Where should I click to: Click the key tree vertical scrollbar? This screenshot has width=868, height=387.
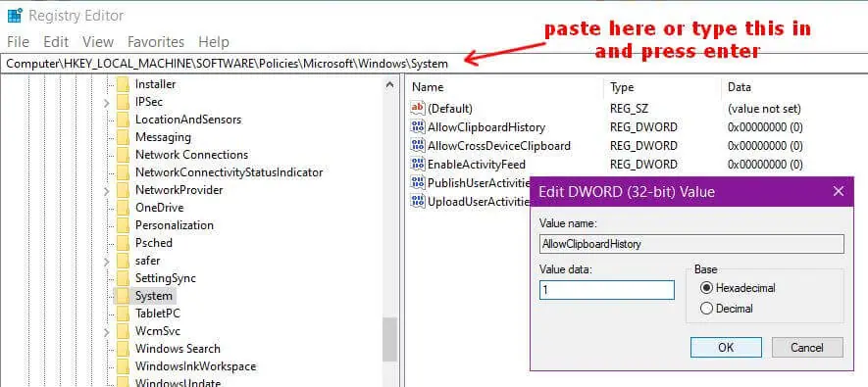point(389,232)
